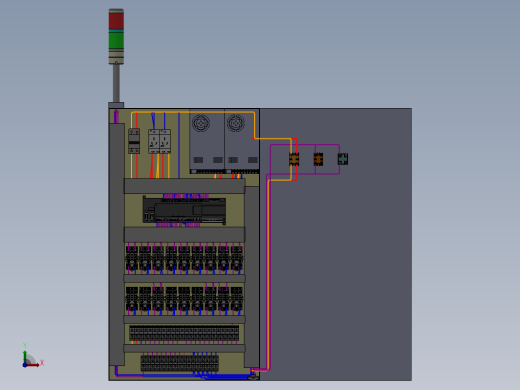
Task: Select the rightmost relay in the lower relay row
Action: pyautogui.click(x=237, y=298)
